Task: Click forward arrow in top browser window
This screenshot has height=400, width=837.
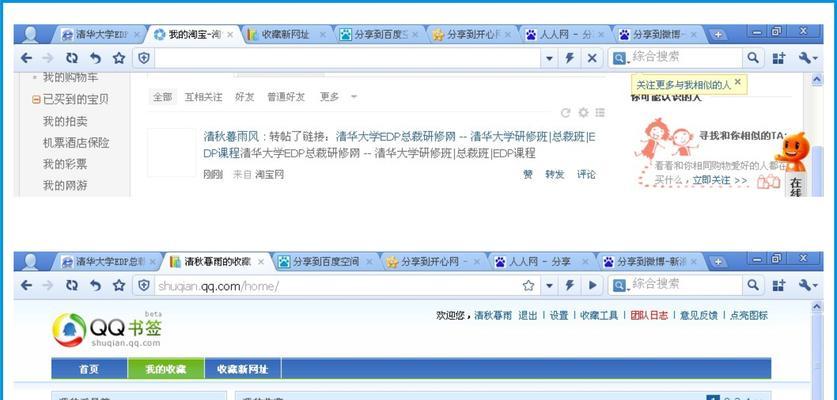Action: (48, 58)
